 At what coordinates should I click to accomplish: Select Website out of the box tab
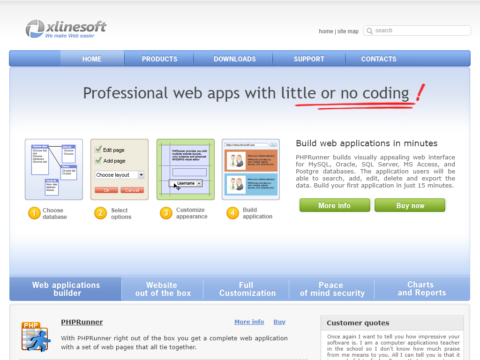(x=163, y=289)
